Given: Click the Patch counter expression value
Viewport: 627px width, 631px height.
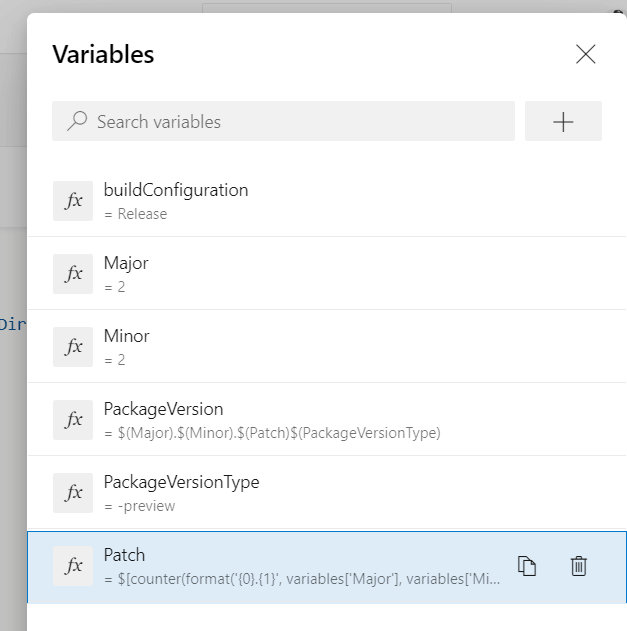Looking at the screenshot, I should pos(302,579).
